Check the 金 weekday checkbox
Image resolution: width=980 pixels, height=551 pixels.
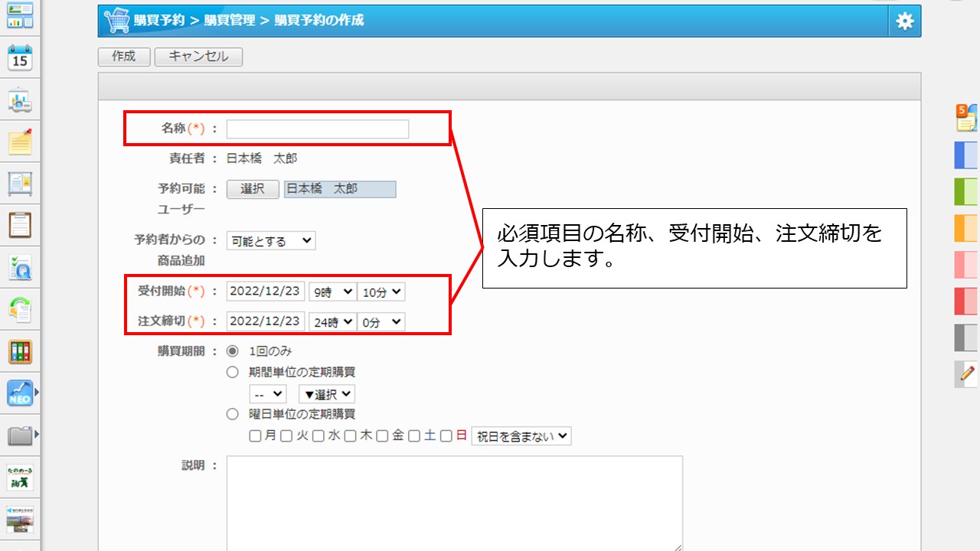pyautogui.click(x=382, y=436)
